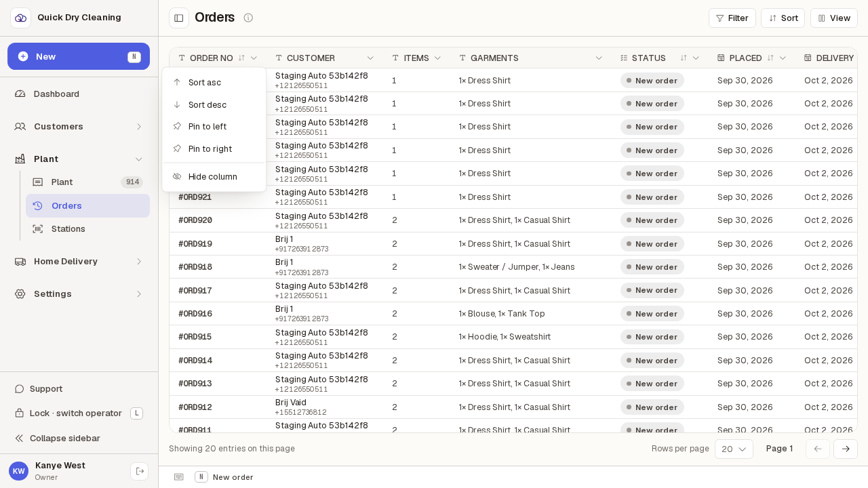Choose Pin to left menu option

[x=214, y=127]
